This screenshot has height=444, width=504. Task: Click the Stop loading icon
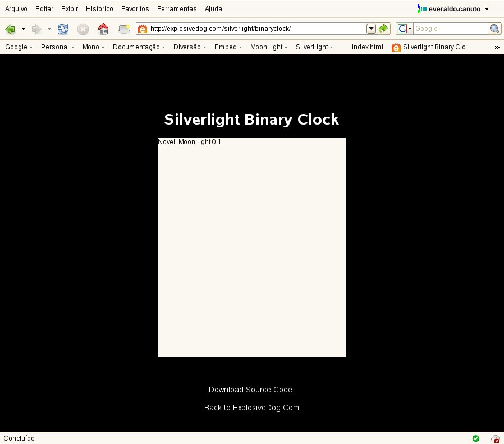(83, 29)
